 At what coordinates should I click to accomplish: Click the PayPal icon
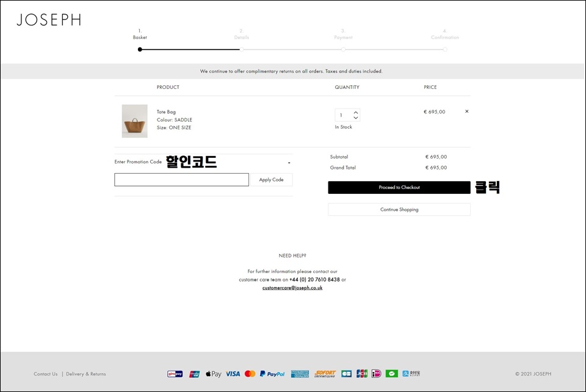[272, 374]
